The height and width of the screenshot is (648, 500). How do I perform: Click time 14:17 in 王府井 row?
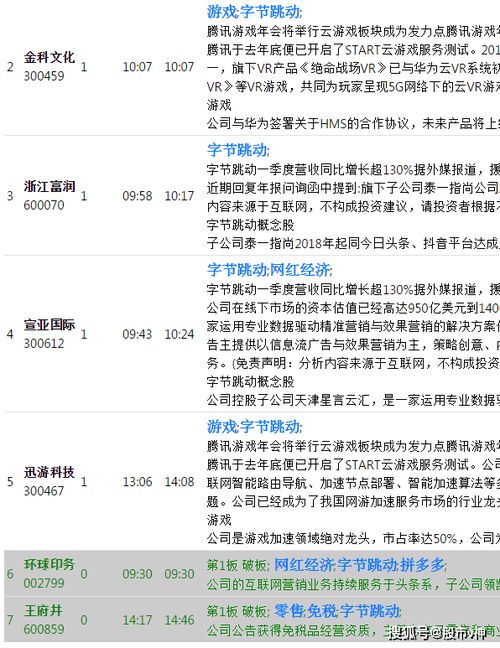pyautogui.click(x=137, y=620)
